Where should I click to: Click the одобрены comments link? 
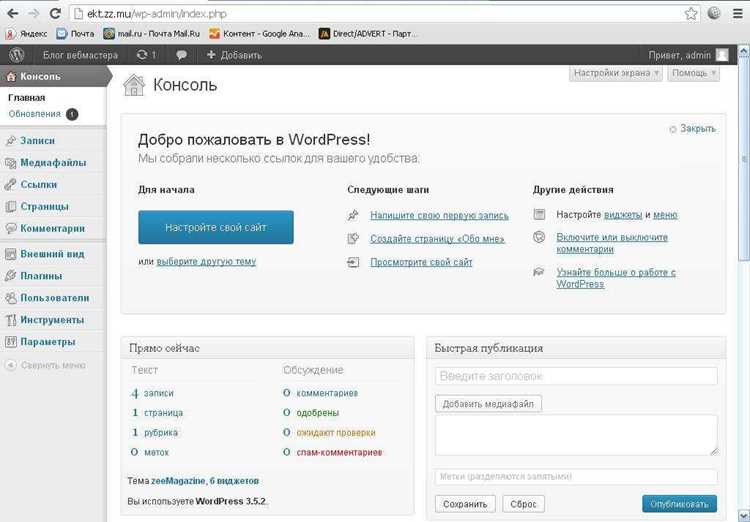(318, 412)
